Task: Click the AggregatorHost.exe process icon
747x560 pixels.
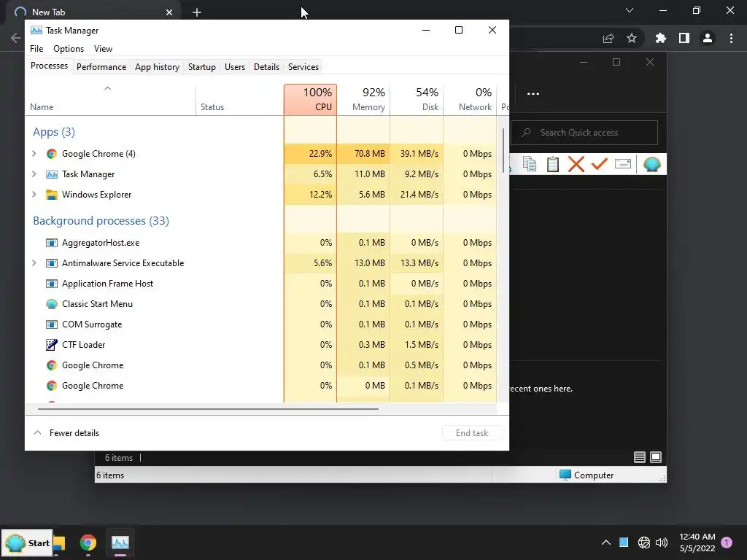Action: 52,243
